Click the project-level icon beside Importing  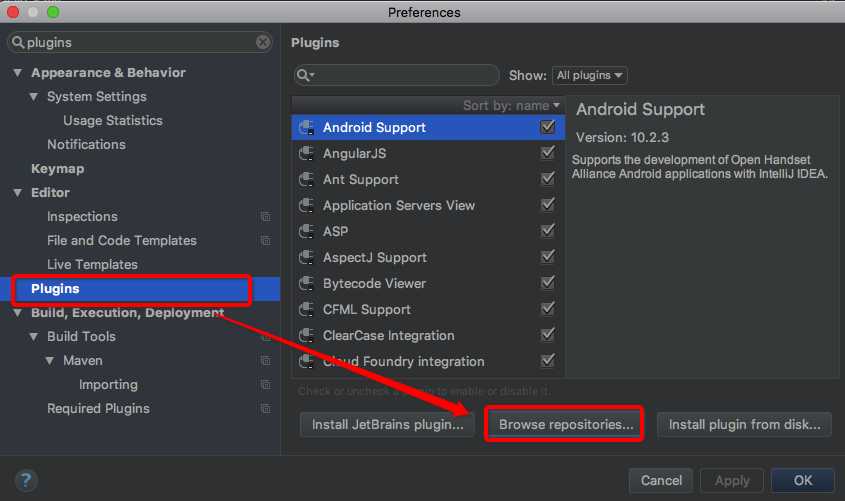266,385
